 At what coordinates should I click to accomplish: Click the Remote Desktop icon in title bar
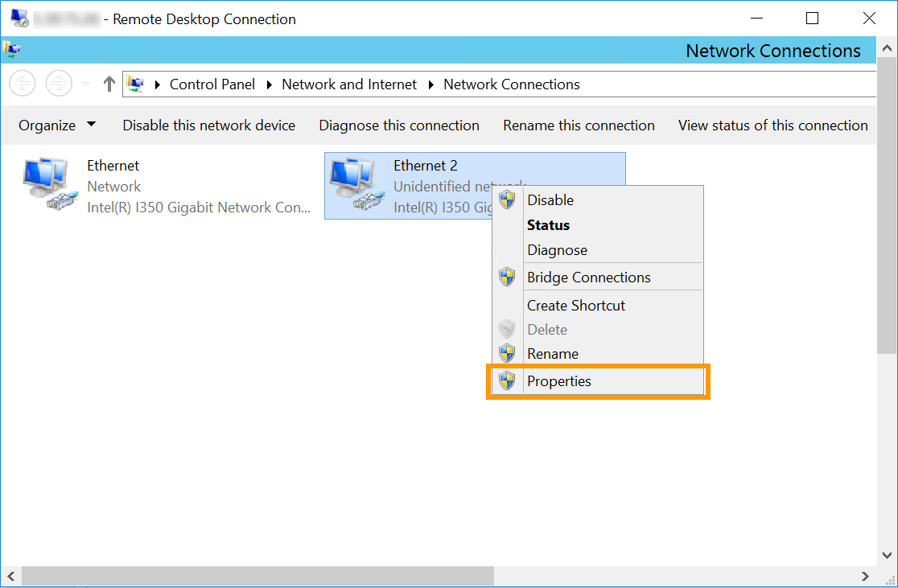pyautogui.click(x=18, y=18)
